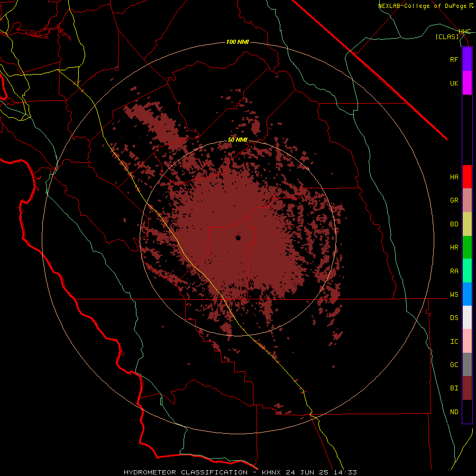Click the [CLAS] legend header
The image size is (476, 476).
click(x=447, y=36)
